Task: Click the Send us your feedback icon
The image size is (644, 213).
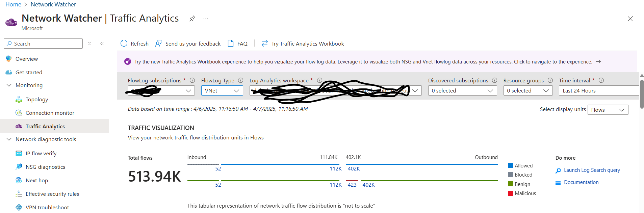Action: (159, 44)
